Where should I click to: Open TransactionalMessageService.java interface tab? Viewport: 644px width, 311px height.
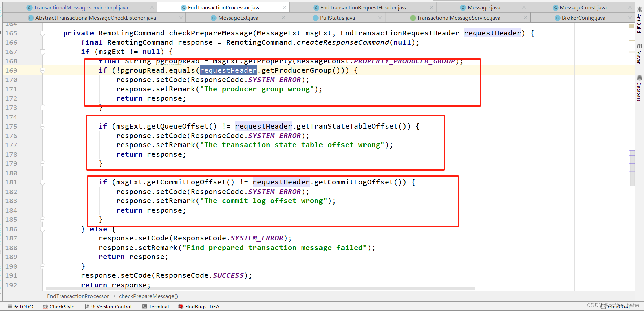tap(458, 18)
